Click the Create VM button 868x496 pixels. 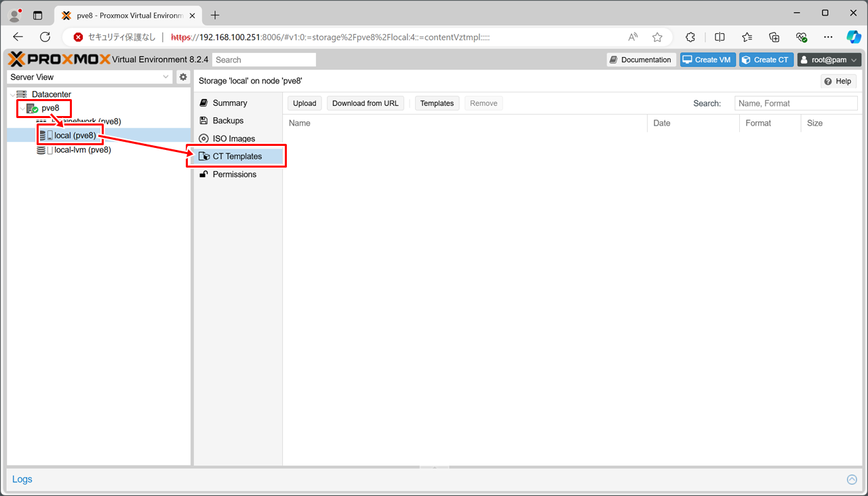(707, 60)
